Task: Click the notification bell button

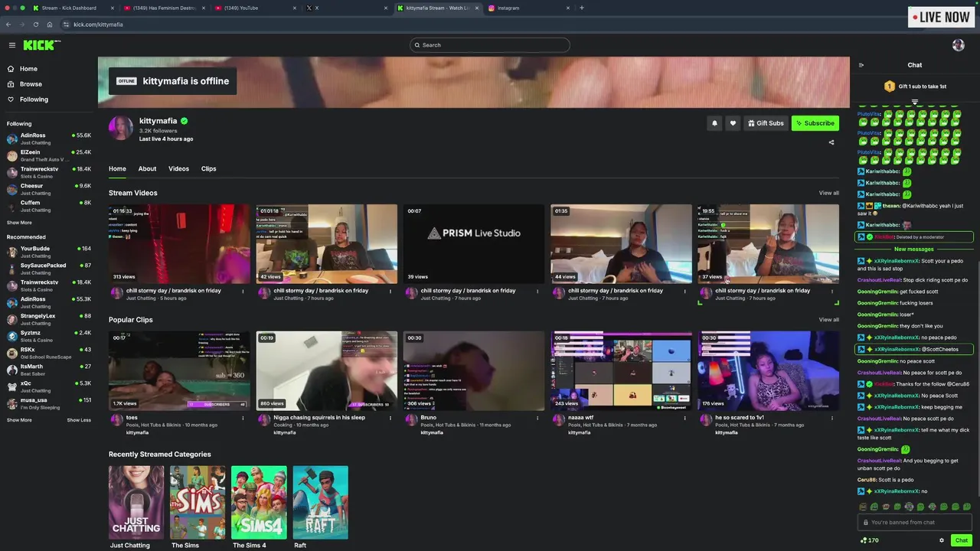Action: [714, 123]
